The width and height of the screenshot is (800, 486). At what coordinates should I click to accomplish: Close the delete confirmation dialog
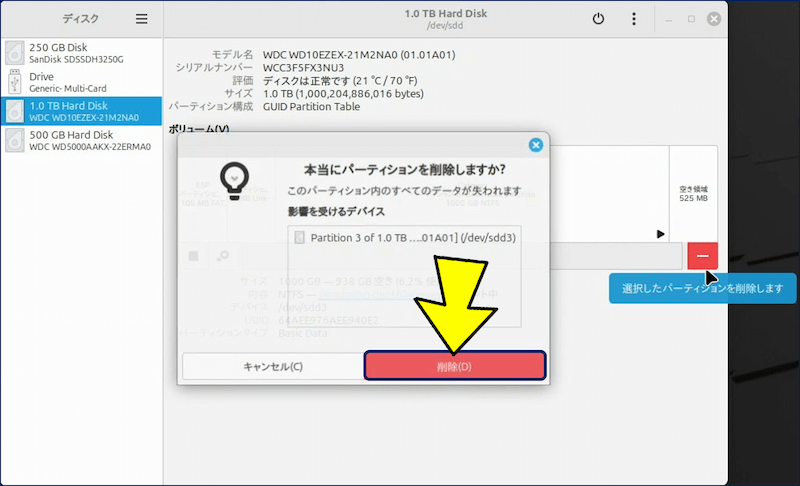(x=535, y=145)
